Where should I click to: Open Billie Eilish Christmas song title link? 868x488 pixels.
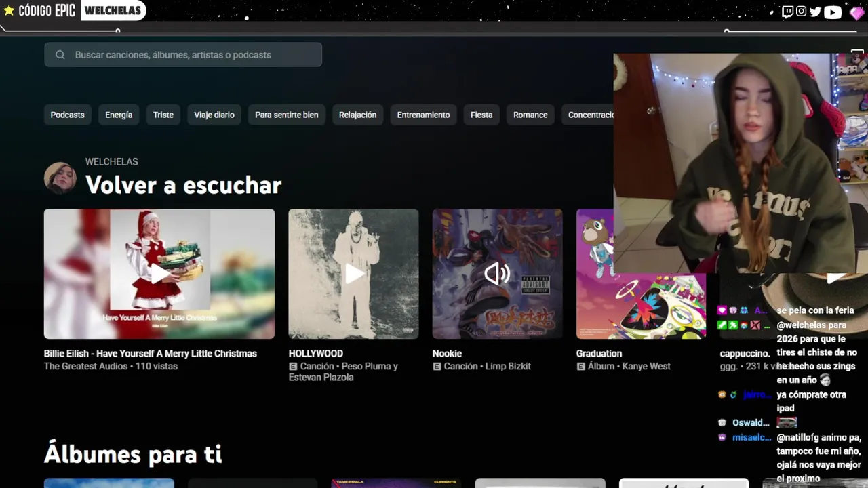click(151, 354)
